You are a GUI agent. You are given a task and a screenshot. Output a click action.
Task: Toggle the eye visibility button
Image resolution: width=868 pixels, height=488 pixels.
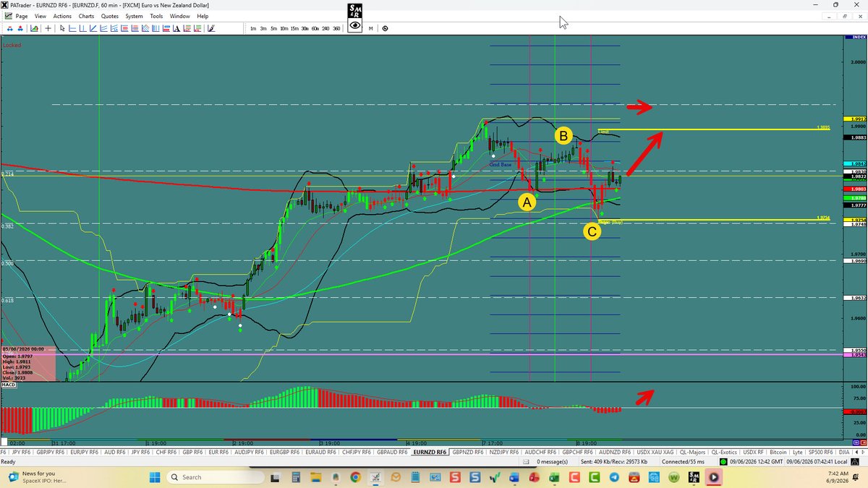tap(354, 26)
